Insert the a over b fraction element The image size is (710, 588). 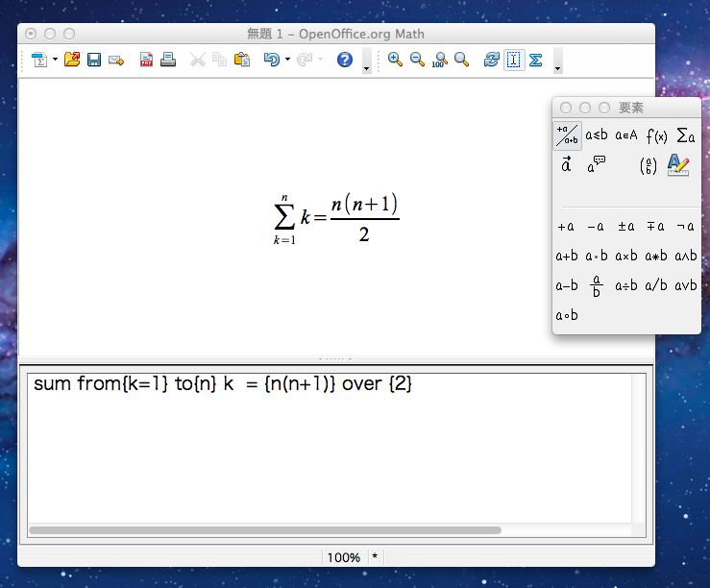597,285
